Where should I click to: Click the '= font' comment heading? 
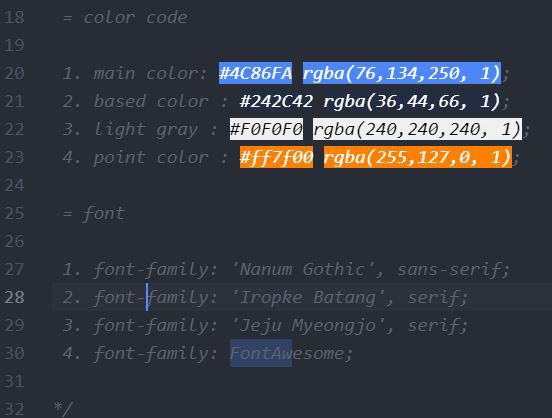[94, 213]
